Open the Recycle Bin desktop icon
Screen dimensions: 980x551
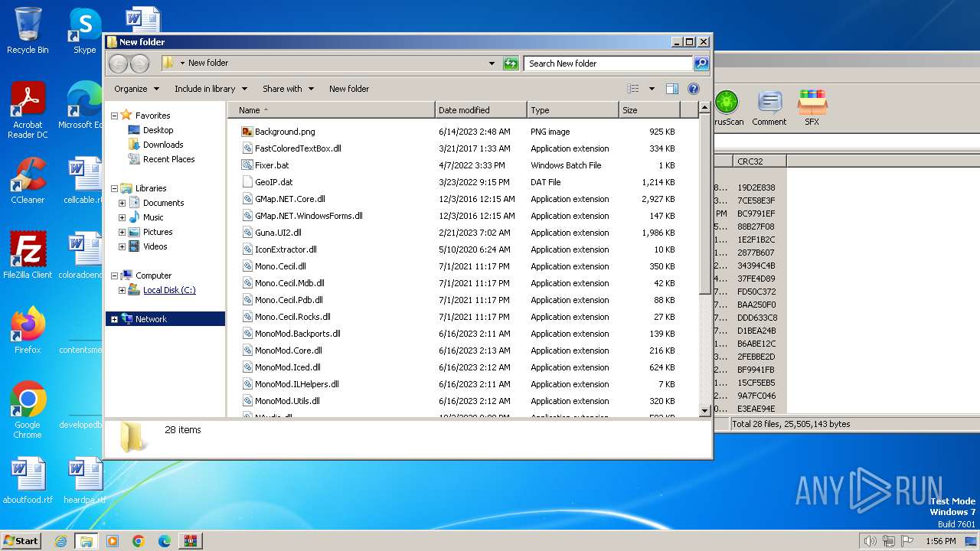[x=28, y=31]
